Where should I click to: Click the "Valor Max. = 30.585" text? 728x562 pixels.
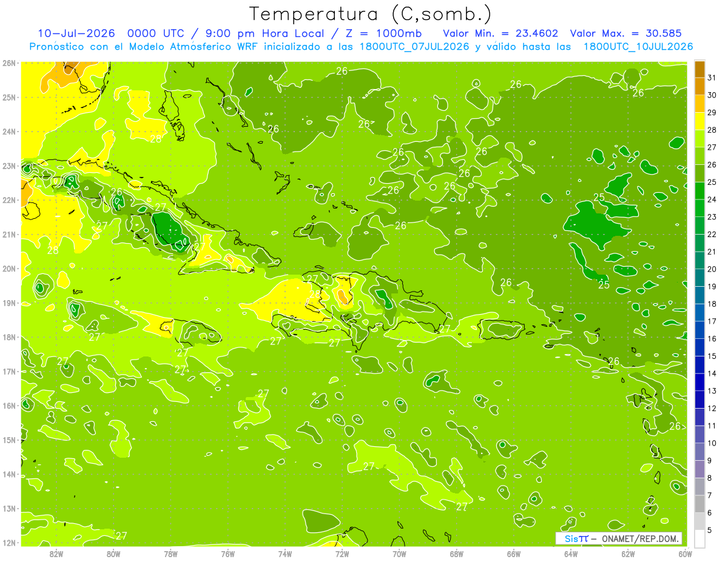(x=627, y=33)
